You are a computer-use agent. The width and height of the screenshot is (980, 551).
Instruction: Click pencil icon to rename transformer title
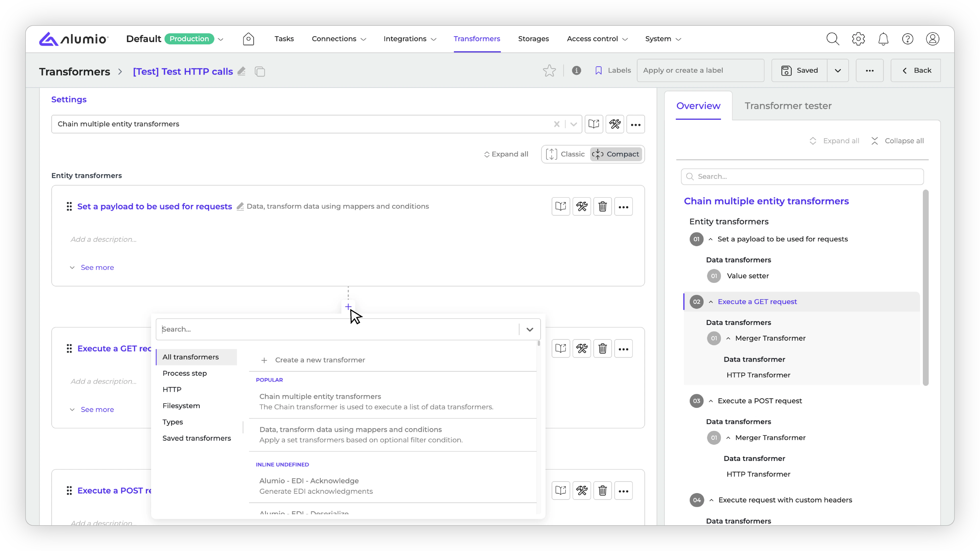(x=242, y=71)
